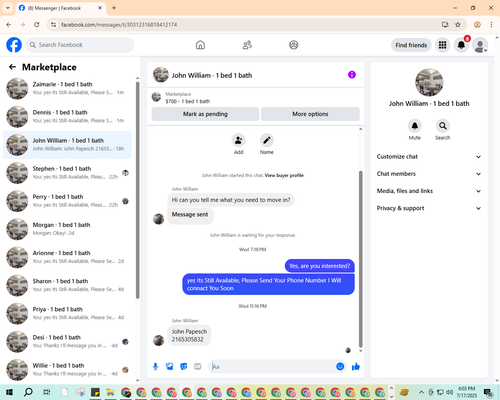Expand Media, files and links section
The image size is (500, 400).
coord(429,191)
